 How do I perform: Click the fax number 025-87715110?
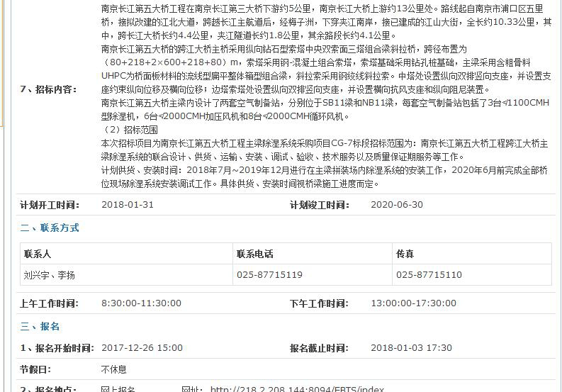pos(429,274)
